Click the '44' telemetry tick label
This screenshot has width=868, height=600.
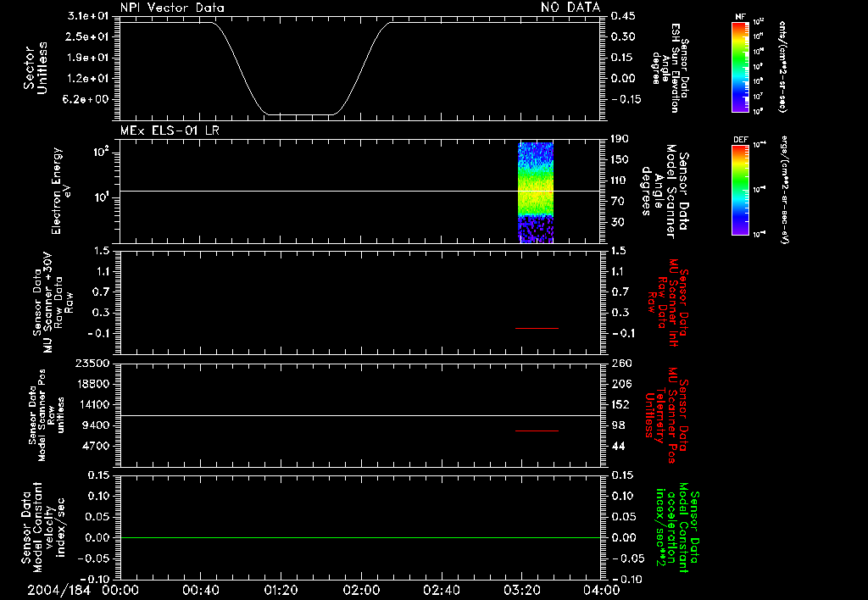[618, 446]
